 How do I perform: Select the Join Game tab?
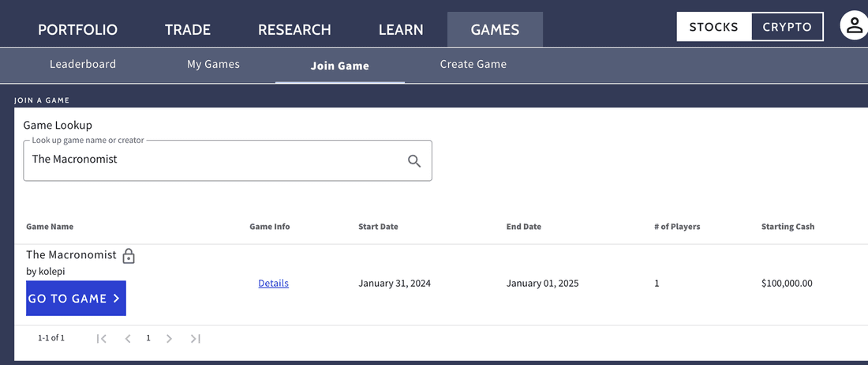[340, 66]
